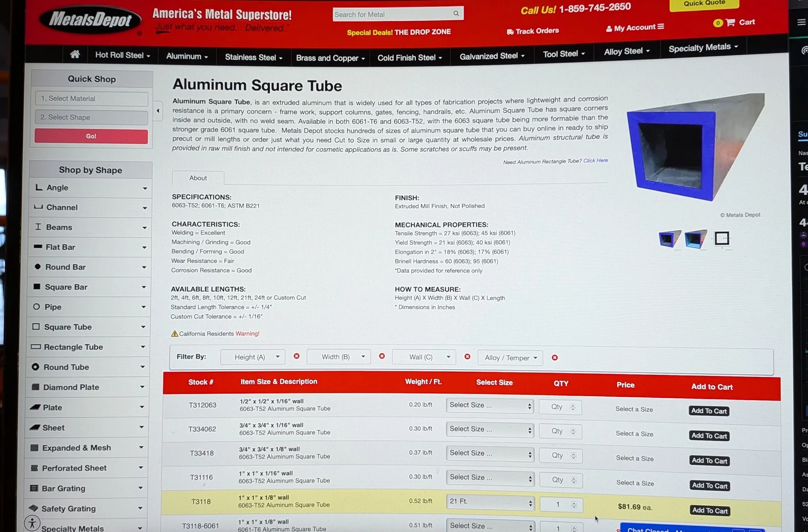Open the Aluminum menu

coord(187,56)
